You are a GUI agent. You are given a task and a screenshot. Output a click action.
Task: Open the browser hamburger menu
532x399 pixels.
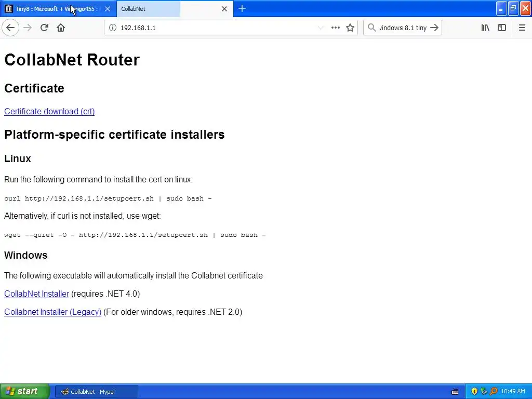522,28
